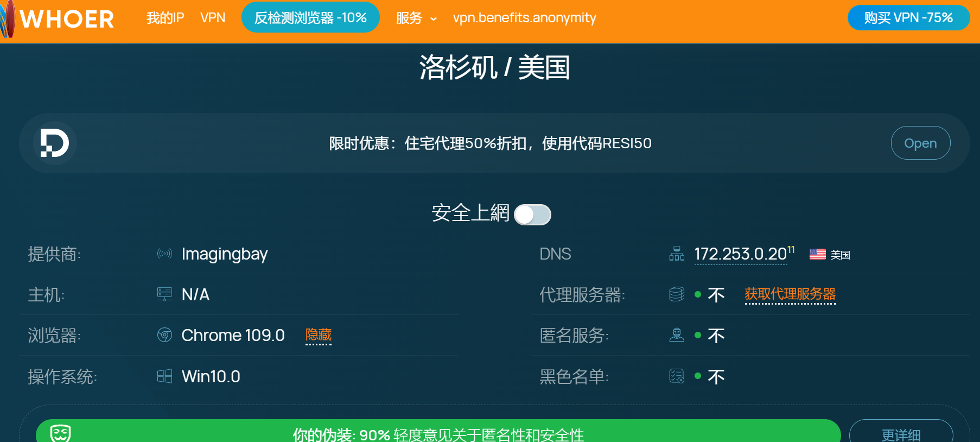
Task: Click the blacklist checklist icon
Action: [x=677, y=376]
